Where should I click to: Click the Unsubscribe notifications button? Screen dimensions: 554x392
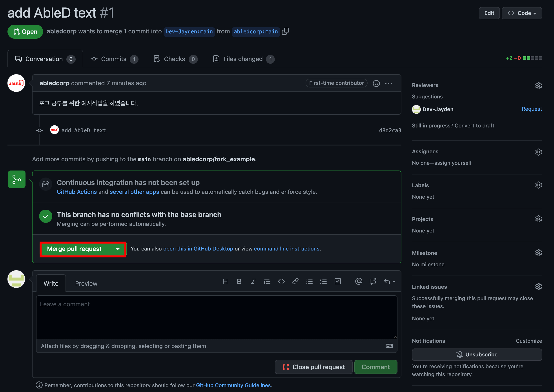[x=476, y=355]
